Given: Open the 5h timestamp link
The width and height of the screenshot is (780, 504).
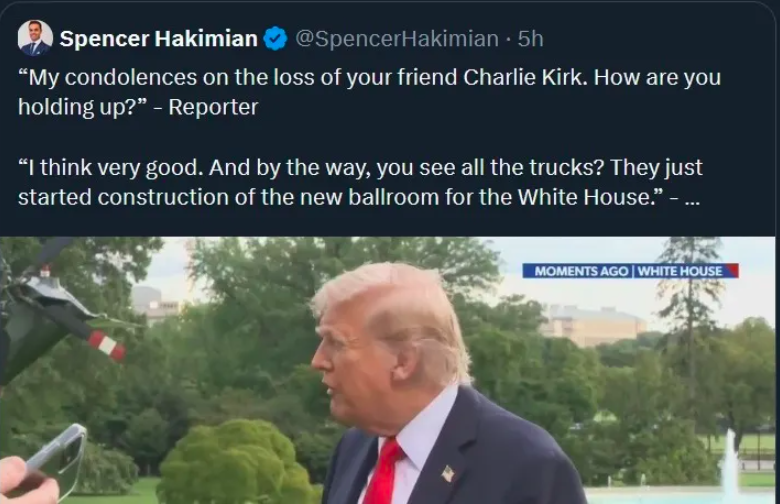Looking at the screenshot, I should coord(529,39).
